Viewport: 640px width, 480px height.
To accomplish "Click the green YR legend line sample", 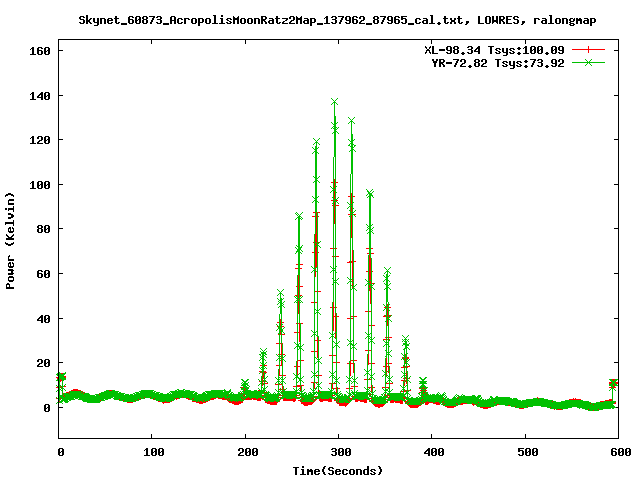I will click(588, 62).
